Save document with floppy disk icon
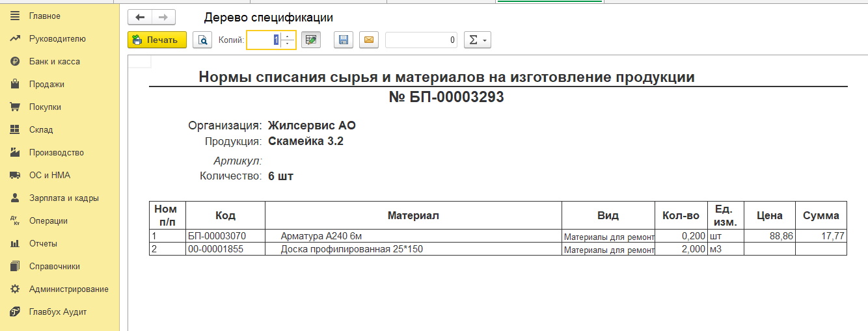This screenshot has width=868, height=331. click(344, 40)
